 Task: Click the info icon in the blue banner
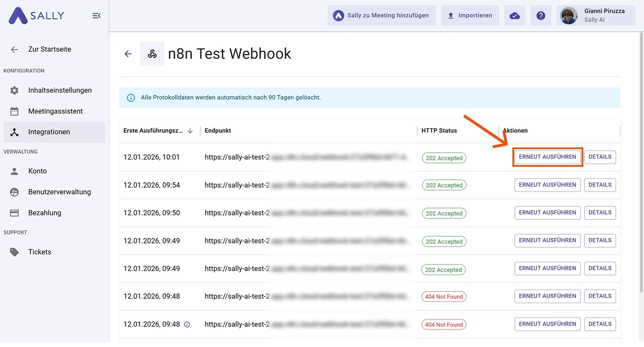click(131, 98)
